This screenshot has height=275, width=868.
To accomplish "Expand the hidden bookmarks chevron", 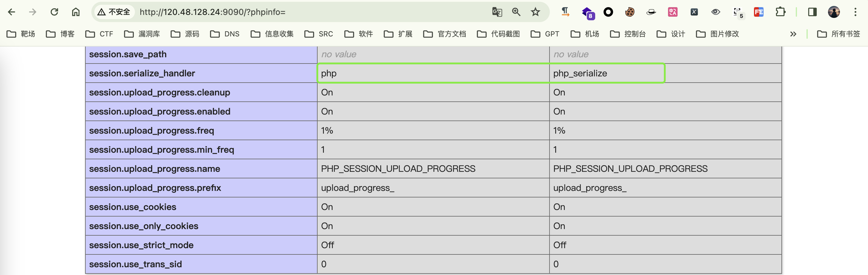I will (793, 34).
